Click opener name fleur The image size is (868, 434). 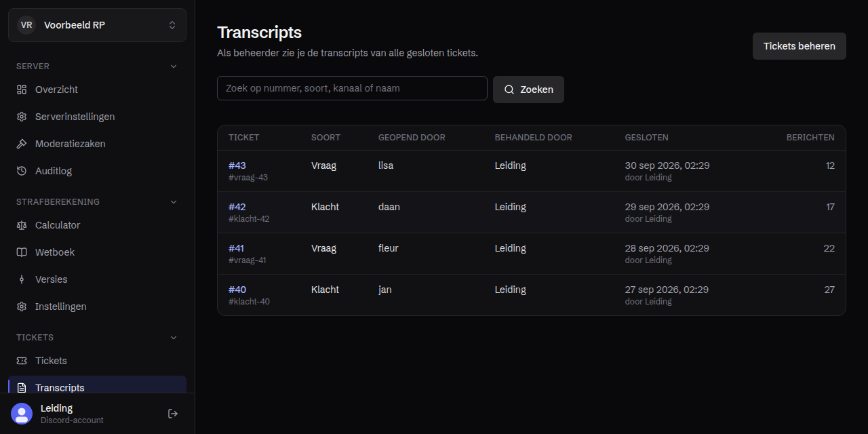coord(389,248)
